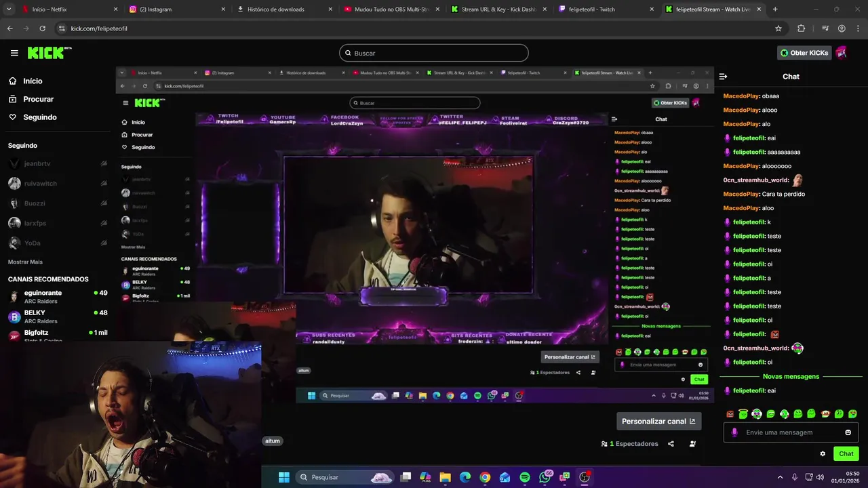868x488 pixels.
Task: Open the Chrome extensions menu
Action: click(x=802, y=28)
